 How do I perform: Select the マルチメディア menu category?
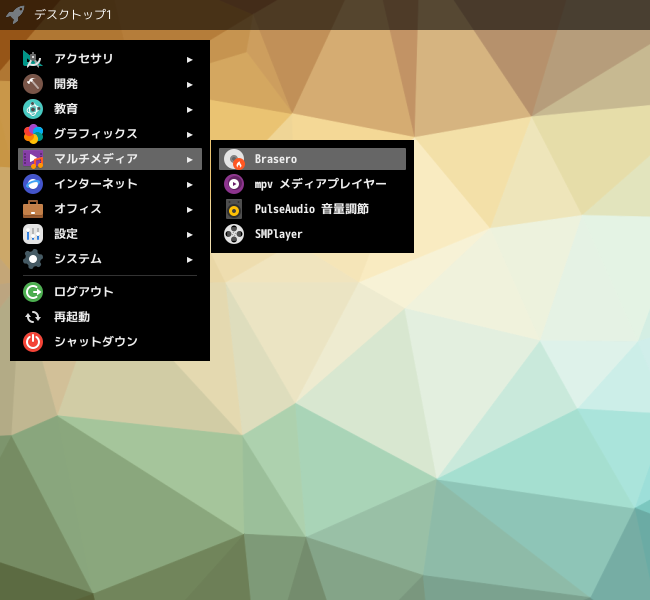(x=110, y=159)
